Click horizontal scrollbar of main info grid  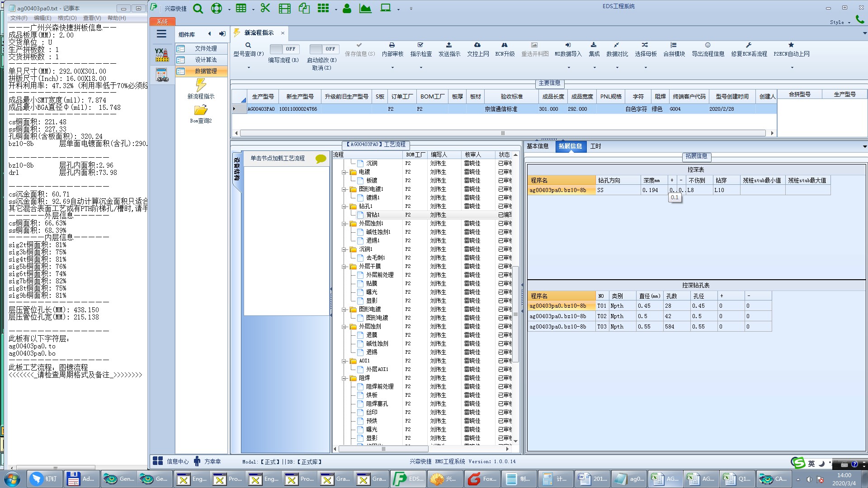pyautogui.click(x=503, y=133)
